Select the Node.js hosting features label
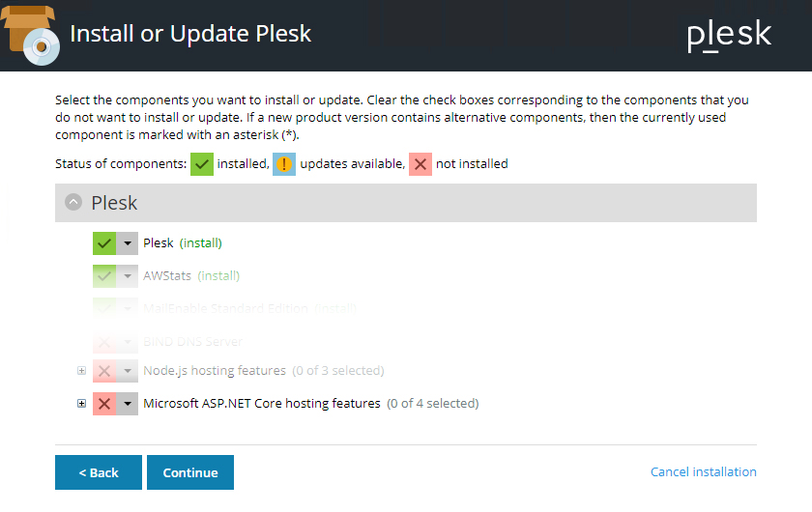812x512 pixels. [x=215, y=371]
